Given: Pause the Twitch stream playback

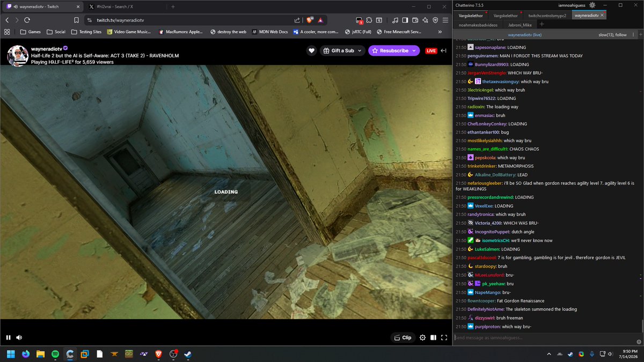Looking at the screenshot, I should point(8,337).
